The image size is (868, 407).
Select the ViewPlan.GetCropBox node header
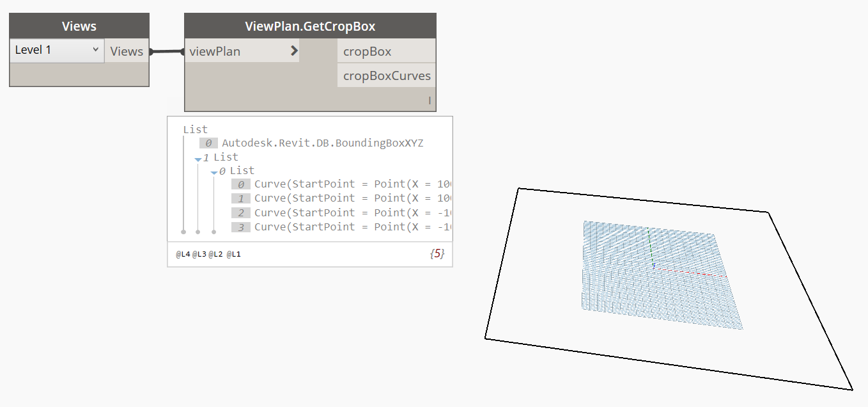click(310, 26)
